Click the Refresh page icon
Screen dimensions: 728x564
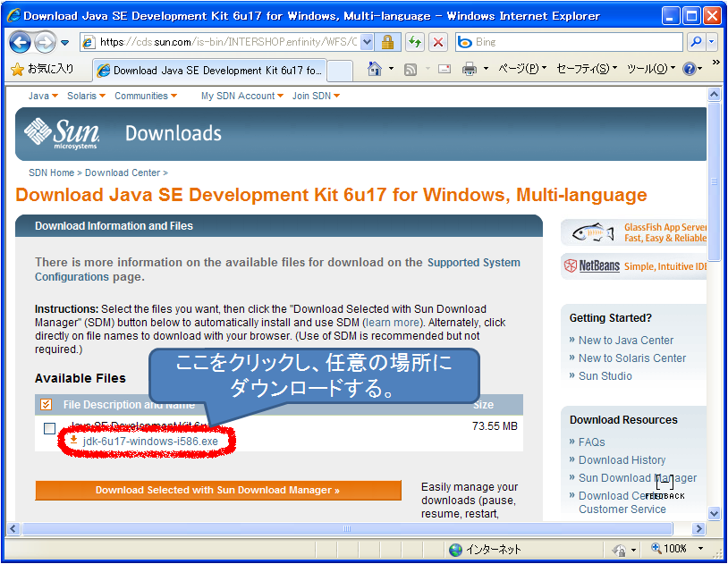[415, 42]
